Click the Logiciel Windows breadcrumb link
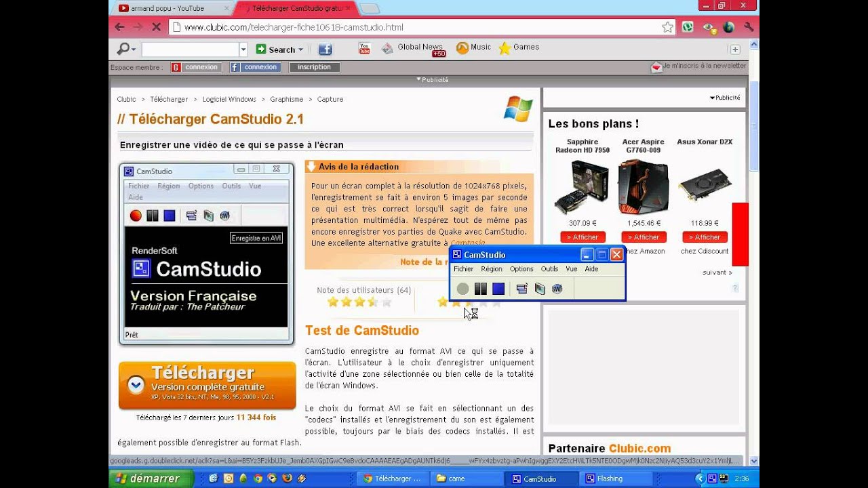Image resolution: width=868 pixels, height=488 pixels. [x=229, y=99]
